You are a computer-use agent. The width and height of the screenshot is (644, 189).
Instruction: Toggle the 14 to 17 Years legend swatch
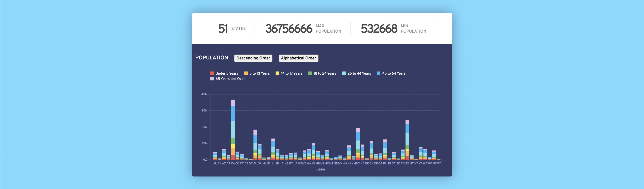pos(277,73)
